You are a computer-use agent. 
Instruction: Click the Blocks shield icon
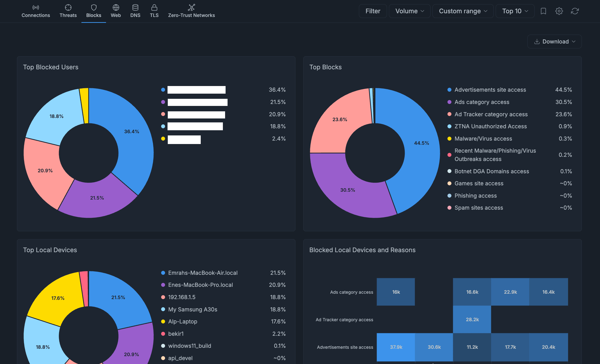pos(94,7)
